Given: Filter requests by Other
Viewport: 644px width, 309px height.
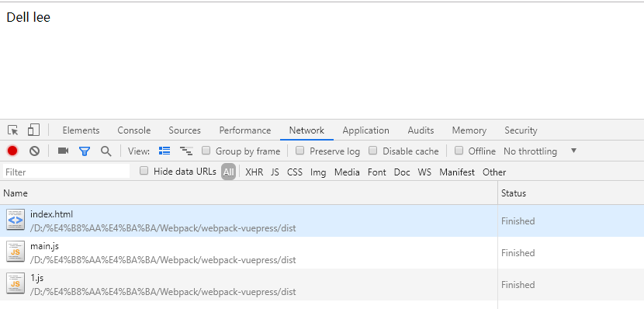Looking at the screenshot, I should pyautogui.click(x=494, y=172).
